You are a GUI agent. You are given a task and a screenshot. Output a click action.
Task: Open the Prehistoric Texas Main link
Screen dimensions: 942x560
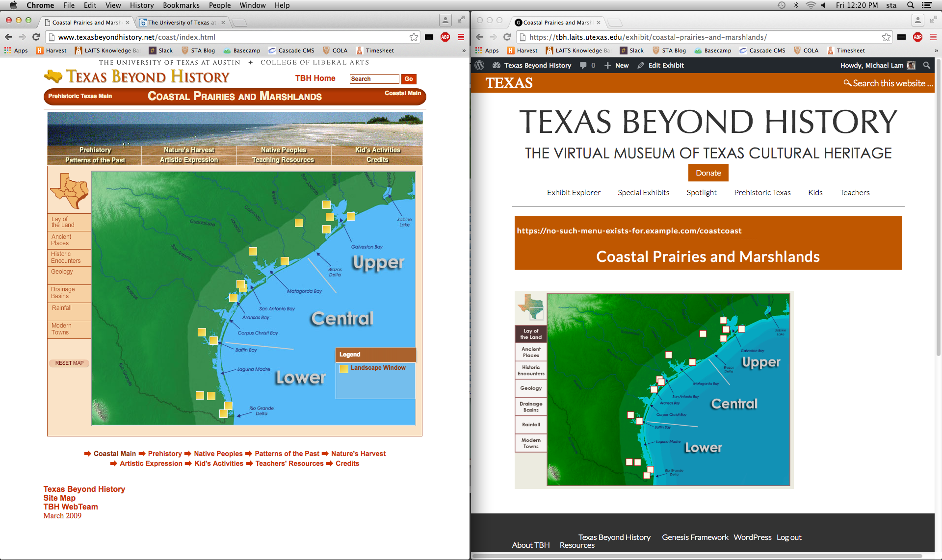(x=80, y=96)
